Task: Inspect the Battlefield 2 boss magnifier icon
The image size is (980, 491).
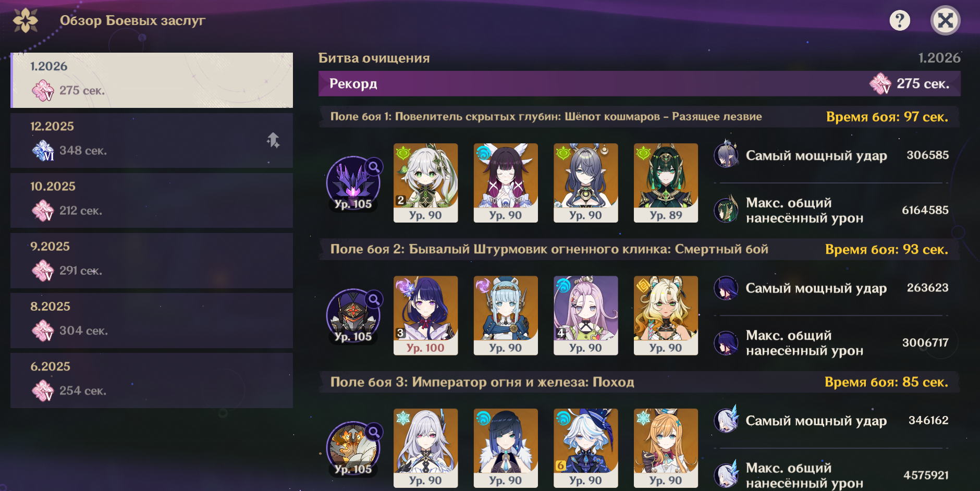Action: coord(374,299)
